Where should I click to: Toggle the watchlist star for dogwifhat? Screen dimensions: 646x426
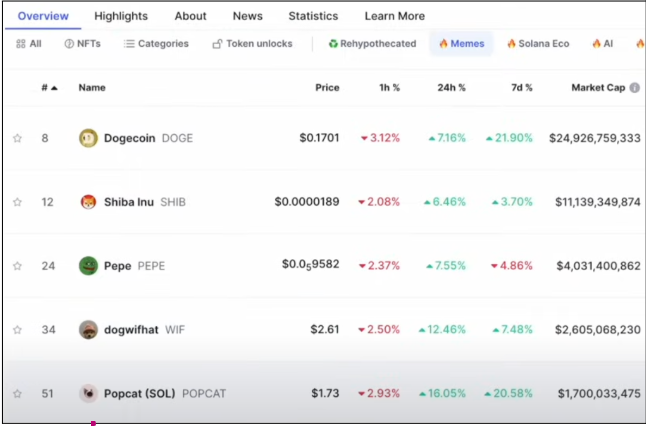coord(17,330)
